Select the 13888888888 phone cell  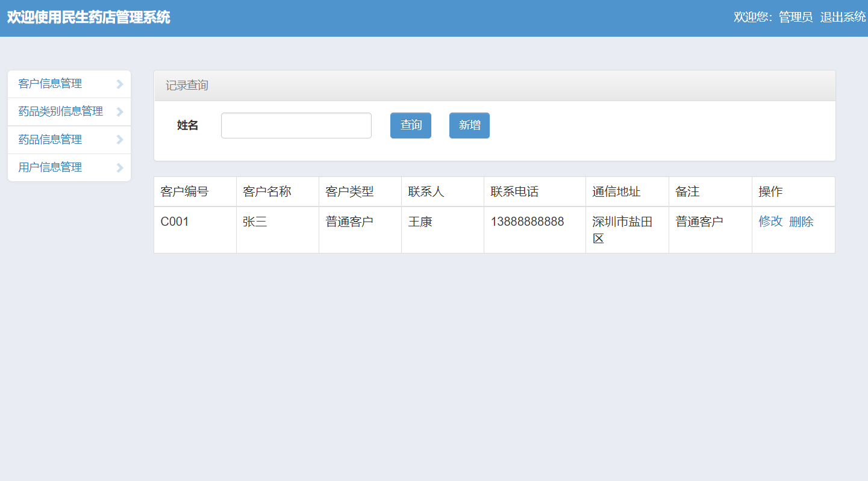coord(535,230)
